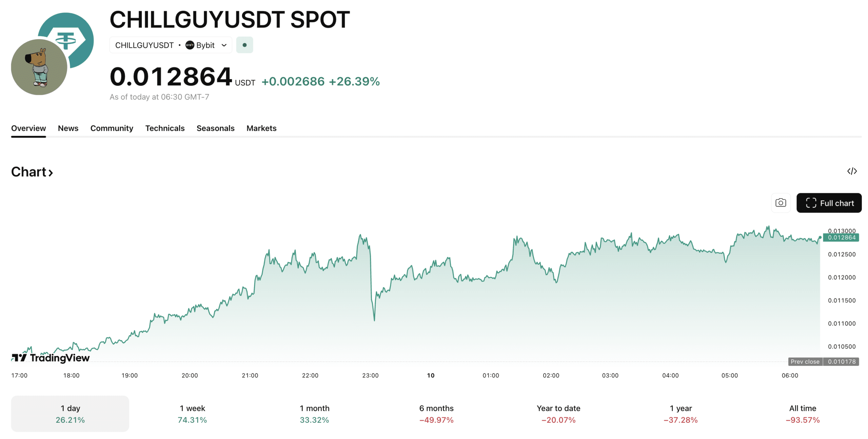Open the Technicals tab
Image resolution: width=868 pixels, height=439 pixels.
tap(165, 128)
